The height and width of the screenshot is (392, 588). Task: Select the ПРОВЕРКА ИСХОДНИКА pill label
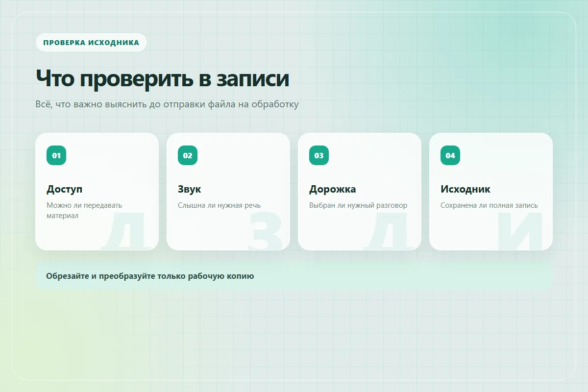click(91, 42)
